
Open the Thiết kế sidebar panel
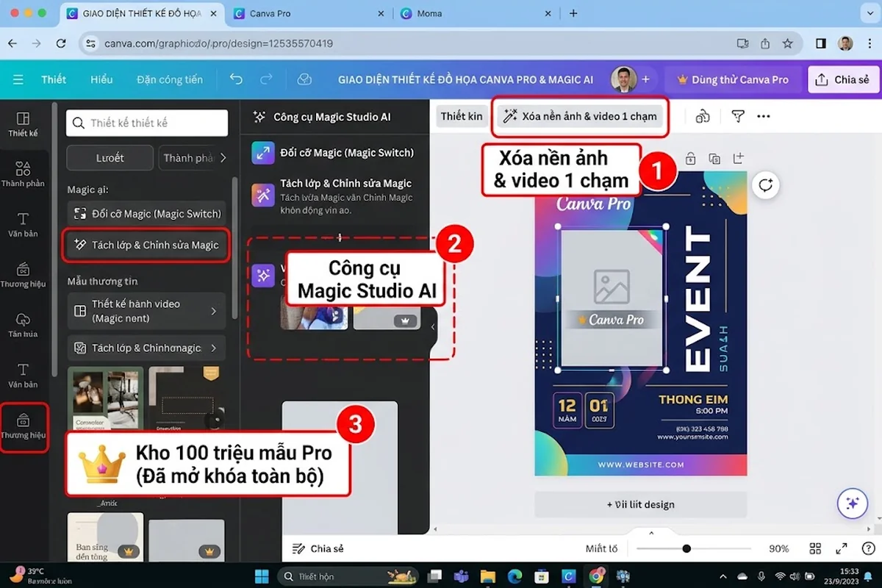click(x=23, y=124)
